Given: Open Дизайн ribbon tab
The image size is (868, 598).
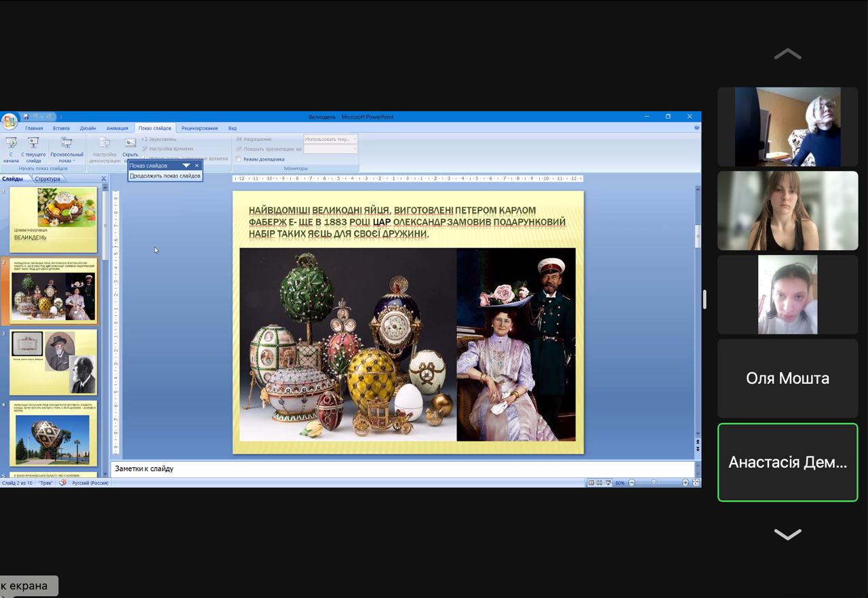Looking at the screenshot, I should (88, 128).
